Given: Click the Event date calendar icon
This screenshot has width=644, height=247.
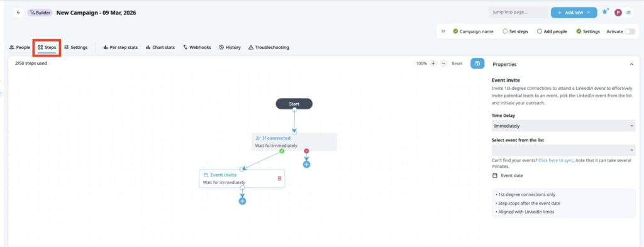Looking at the screenshot, I should [494, 175].
